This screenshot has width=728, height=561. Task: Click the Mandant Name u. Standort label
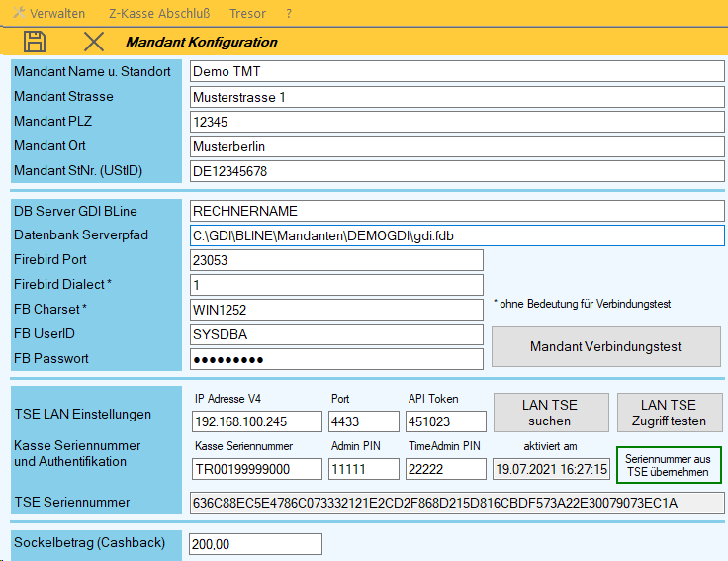point(92,71)
